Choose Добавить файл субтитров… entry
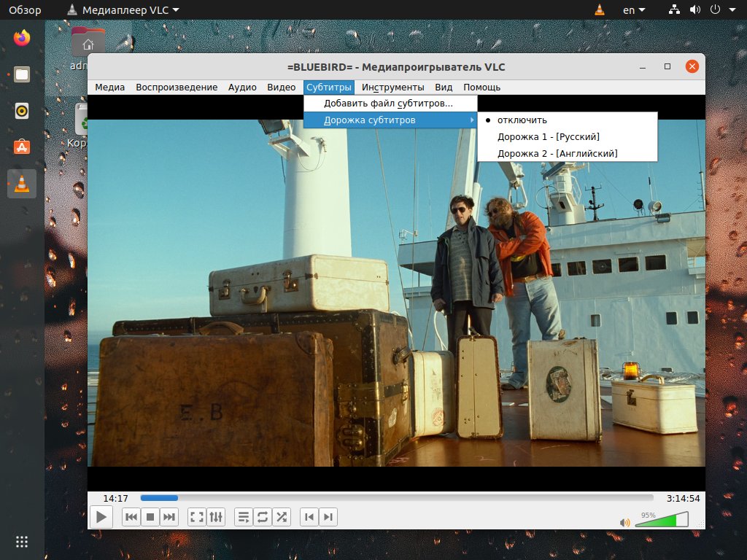Screen dimensions: 747x560 coord(390,104)
